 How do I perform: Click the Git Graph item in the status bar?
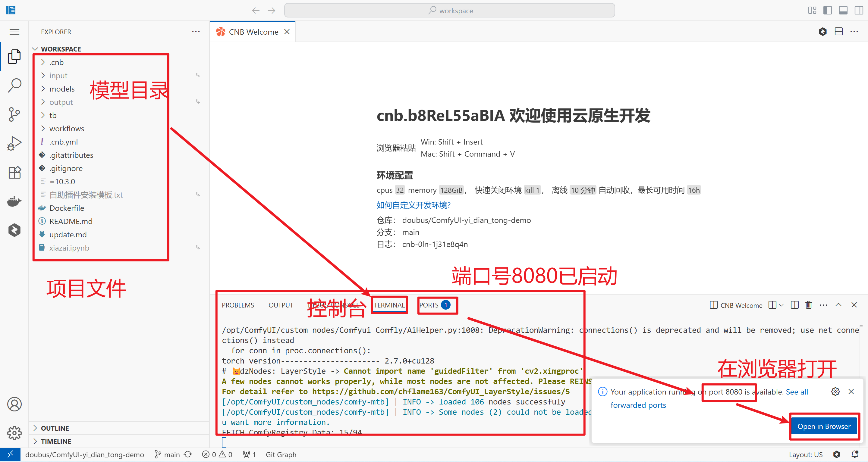pos(281,454)
